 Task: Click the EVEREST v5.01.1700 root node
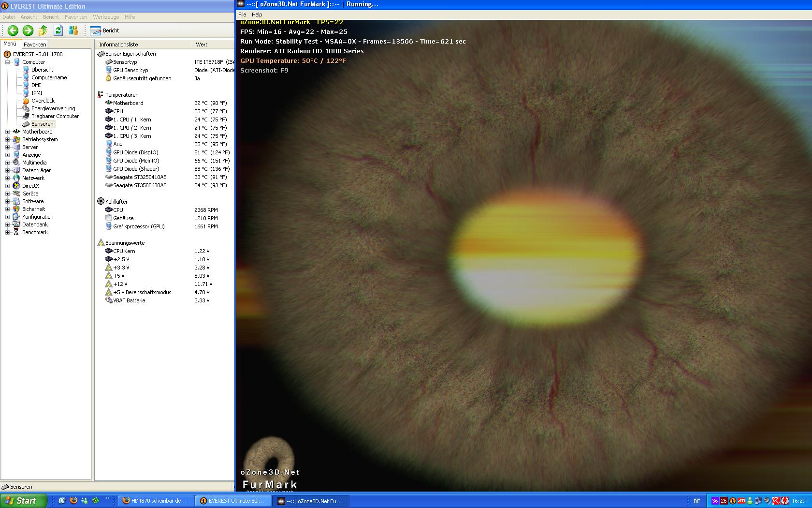37,54
